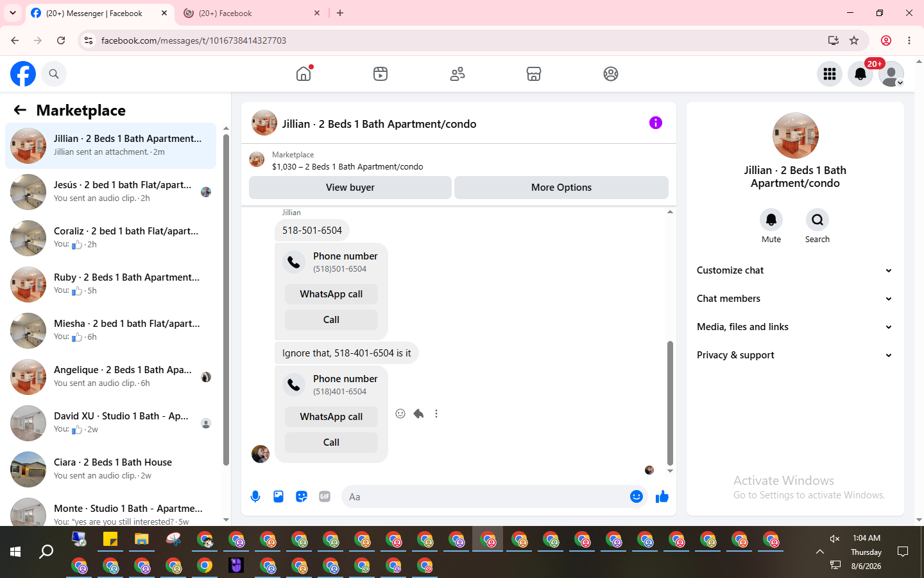Send a thumbs-up like

point(662,496)
